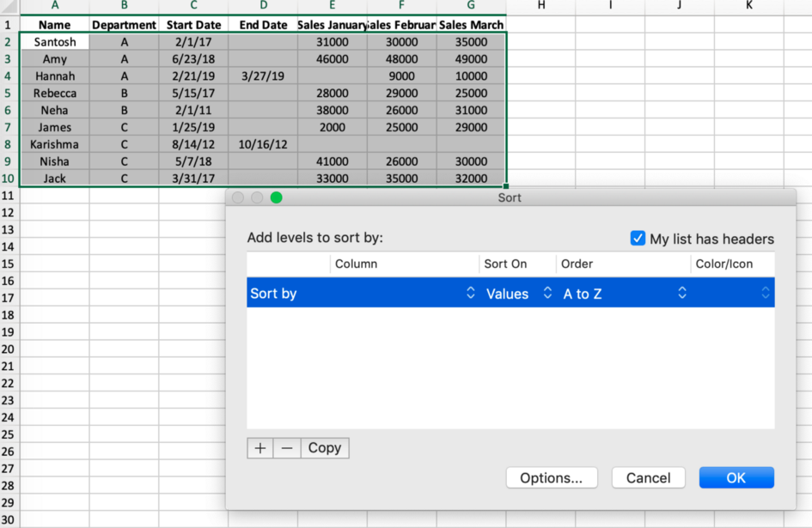Image resolution: width=812 pixels, height=528 pixels.
Task: Select column B header
Action: tap(125, 6)
